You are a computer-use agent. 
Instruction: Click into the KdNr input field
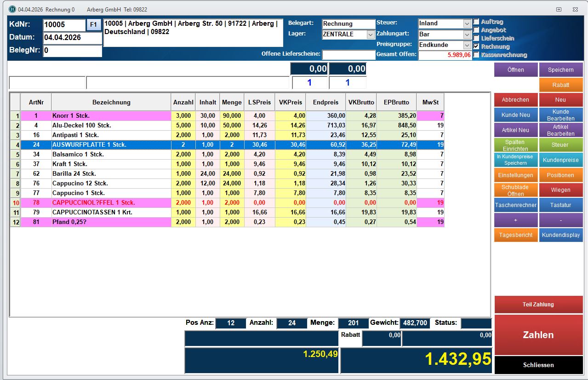[64, 25]
